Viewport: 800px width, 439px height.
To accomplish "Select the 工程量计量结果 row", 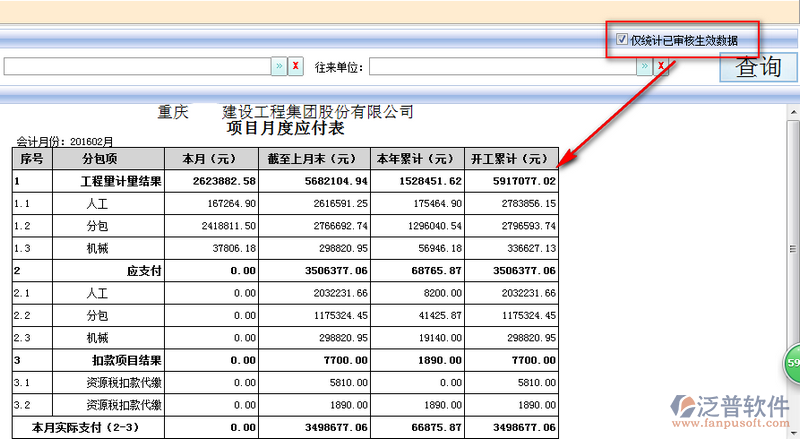I will 121,181.
